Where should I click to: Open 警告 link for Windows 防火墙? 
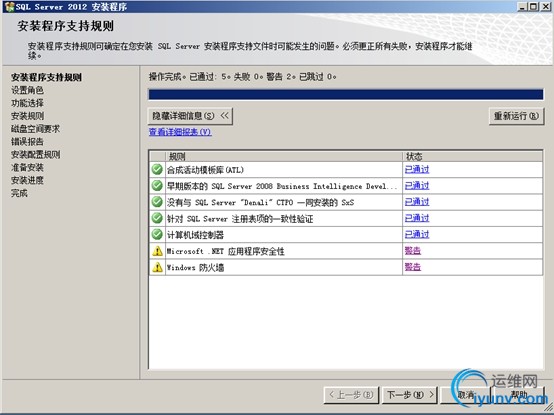(x=413, y=267)
